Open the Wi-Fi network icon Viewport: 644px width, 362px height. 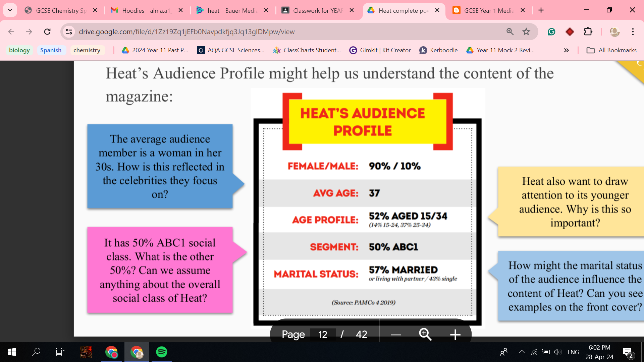click(534, 352)
